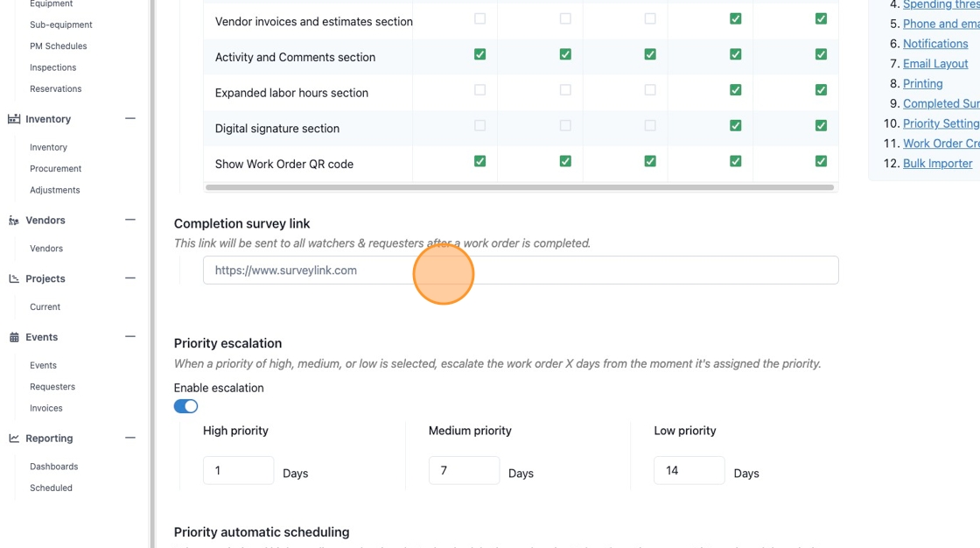
Task: Click the Inventory section icon in sidebar
Action: pos(14,119)
